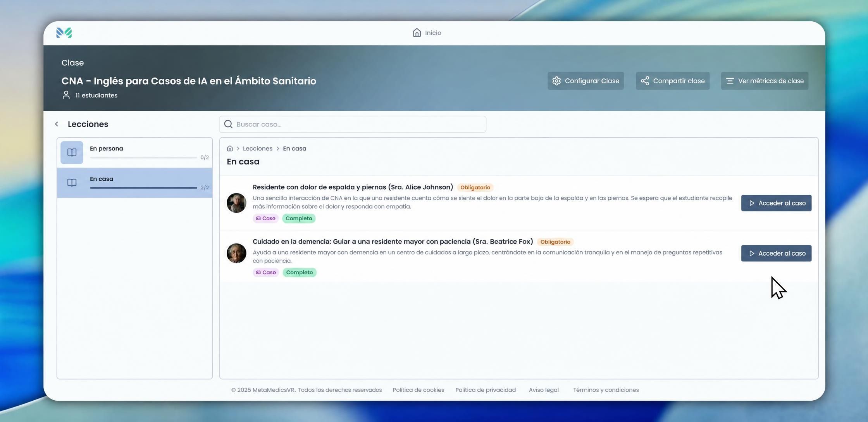868x422 pixels.
Task: Click the Compartir clase share icon
Action: pos(645,81)
